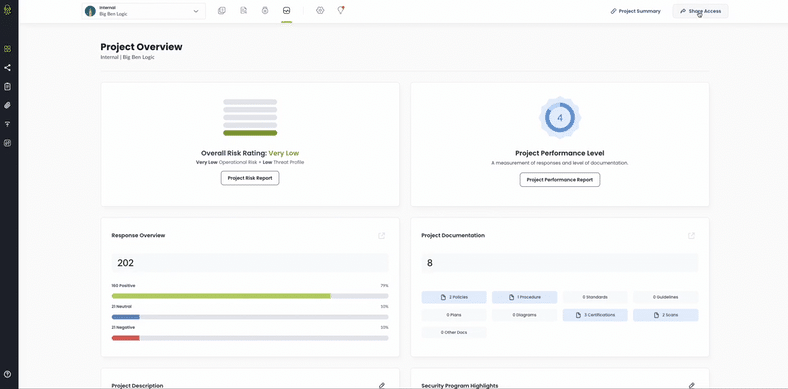Click the Response Overview title
This screenshot has height=389, width=788.
coord(138,235)
